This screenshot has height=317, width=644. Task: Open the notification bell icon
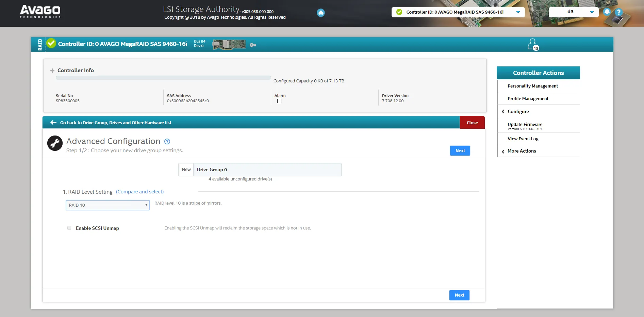(x=607, y=12)
